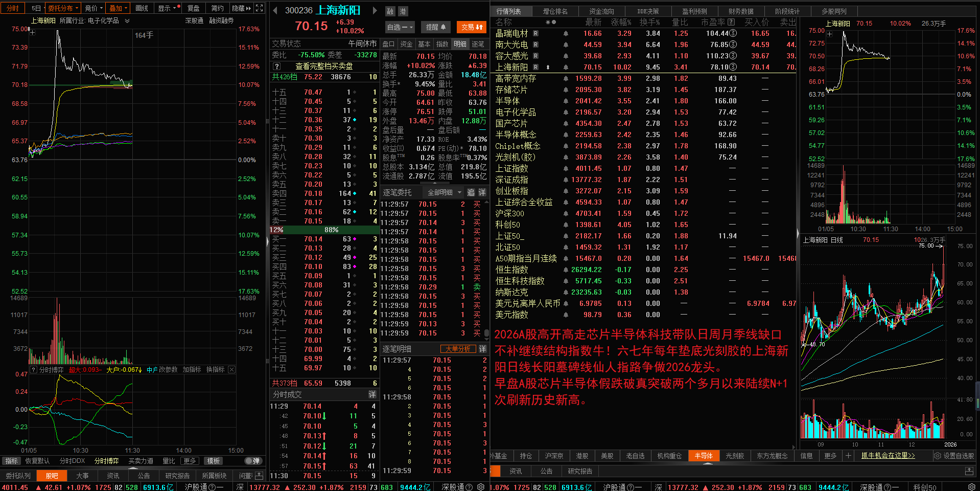
Task: Add a new watchlist tab with plus
Action: [848, 456]
